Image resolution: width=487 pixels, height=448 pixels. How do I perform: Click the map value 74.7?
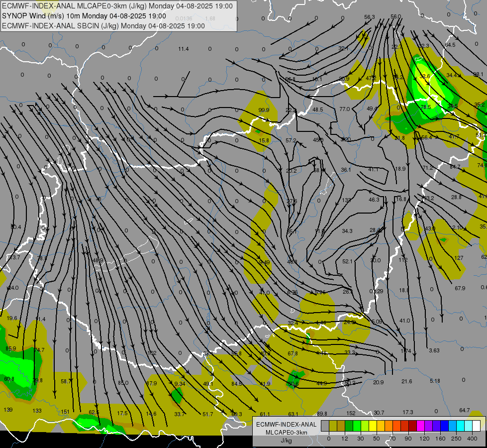pyautogui.click(x=39, y=350)
